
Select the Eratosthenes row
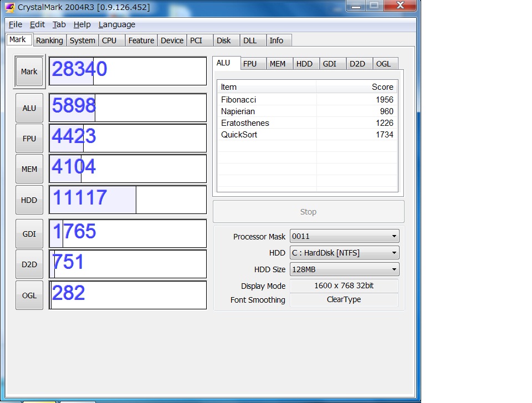coord(307,123)
